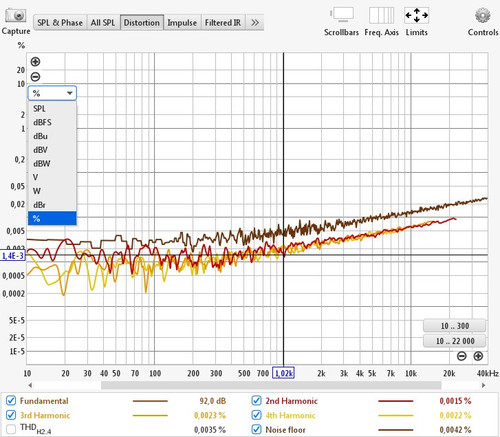Click Noise floor brown line sample
Viewport: 500px width, 437px height.
(396, 430)
